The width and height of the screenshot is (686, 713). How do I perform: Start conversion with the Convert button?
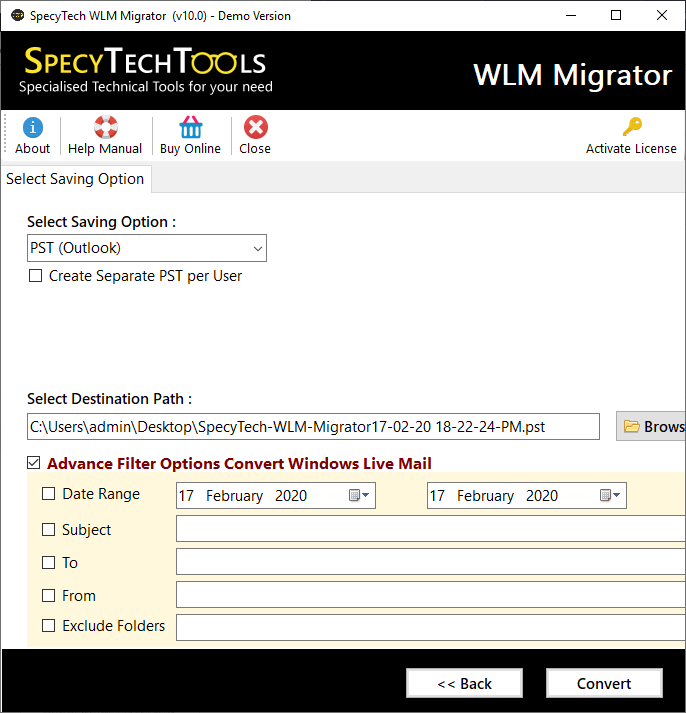coord(604,683)
